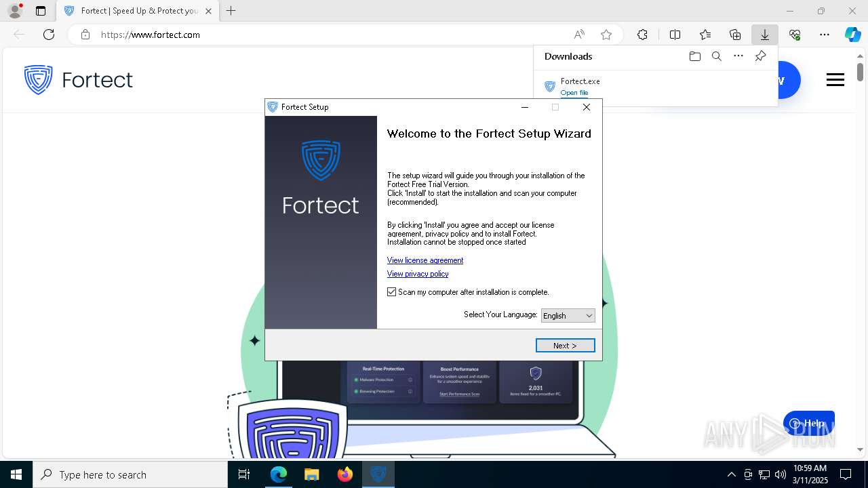Click Fortect.exe file name in Downloads
This screenshot has height=488, width=868.
tap(580, 81)
